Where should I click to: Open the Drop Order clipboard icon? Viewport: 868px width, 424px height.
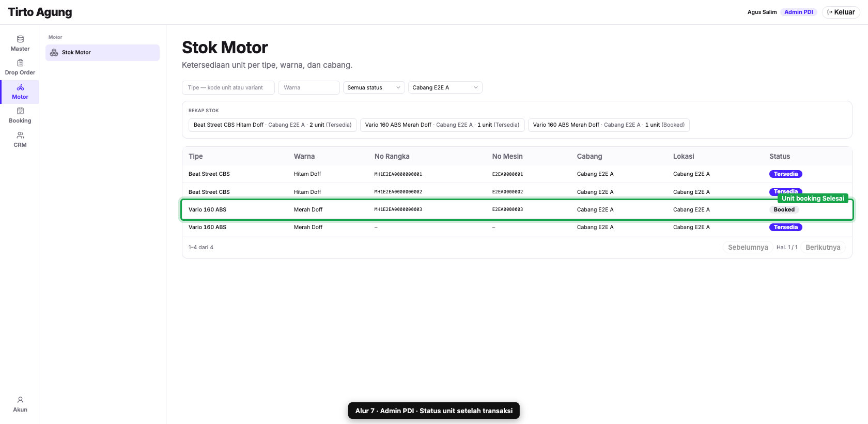20,63
